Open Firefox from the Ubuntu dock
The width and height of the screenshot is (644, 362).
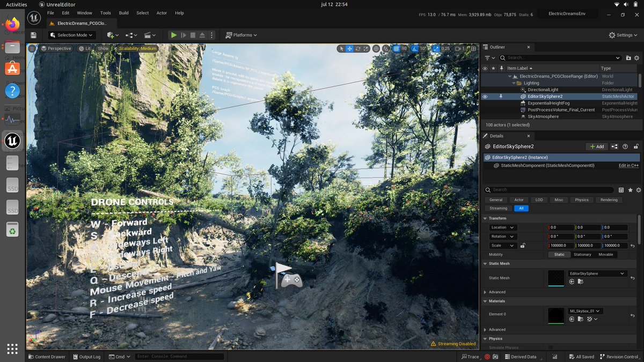point(12,24)
